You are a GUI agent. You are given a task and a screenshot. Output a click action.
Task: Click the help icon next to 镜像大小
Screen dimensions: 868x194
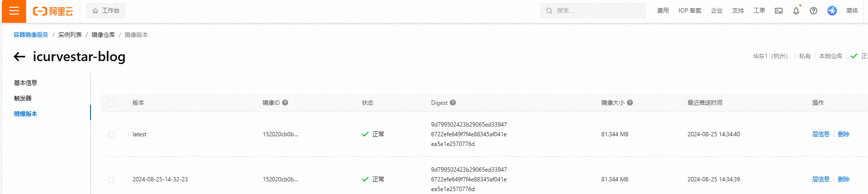(630, 103)
